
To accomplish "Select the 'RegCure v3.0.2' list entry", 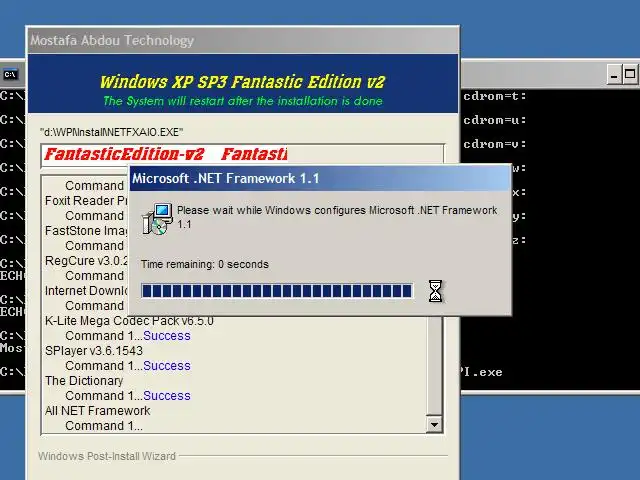I will point(87,261).
